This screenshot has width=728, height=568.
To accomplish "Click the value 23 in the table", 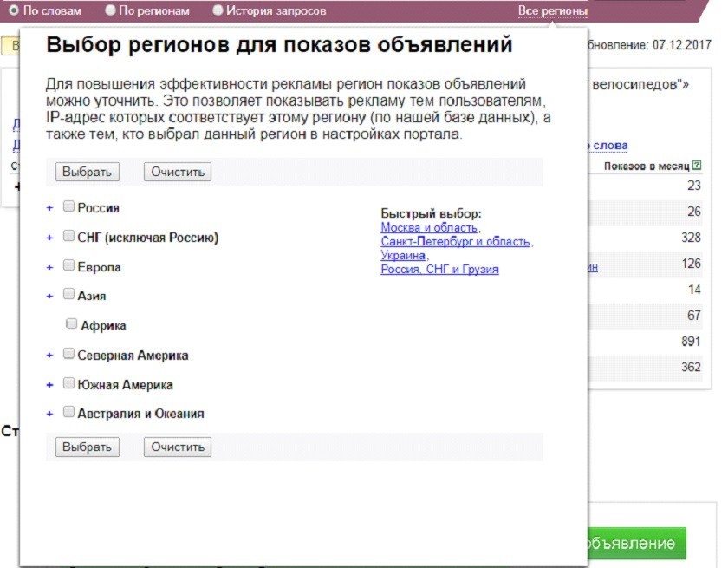I will (x=693, y=186).
